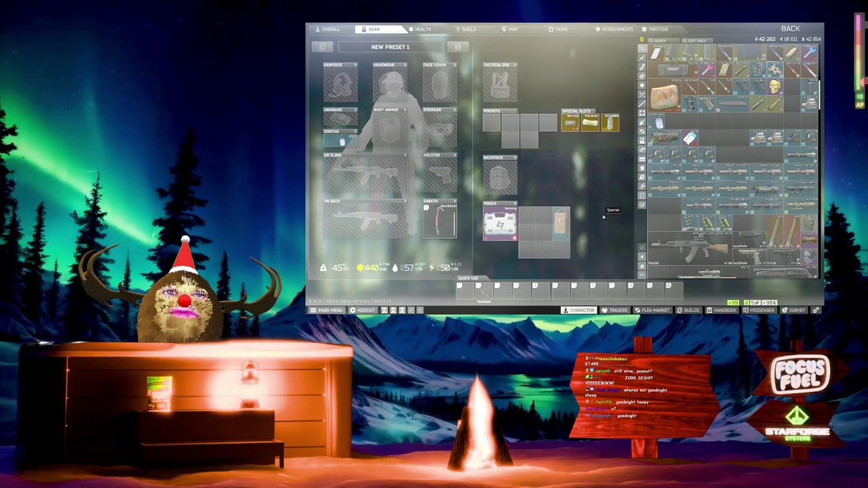This screenshot has width=868, height=488.
Task: Click the stash Search field
Action: click(663, 41)
